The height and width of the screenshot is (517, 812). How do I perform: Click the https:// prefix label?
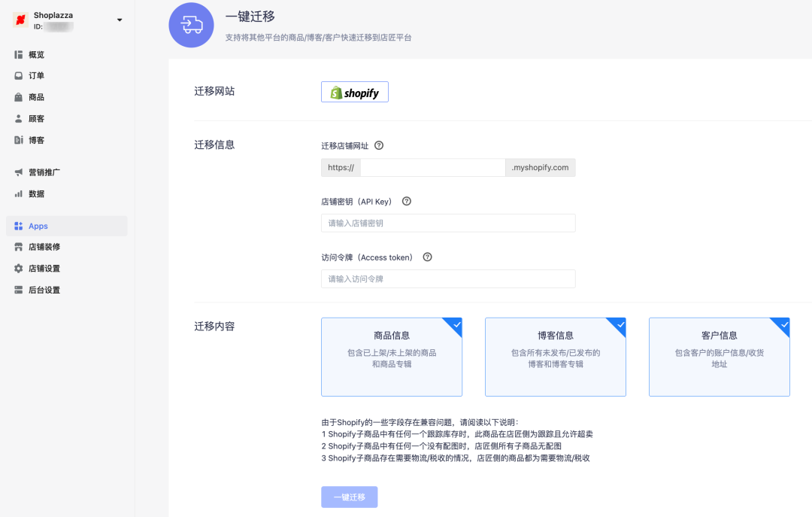[x=341, y=168]
